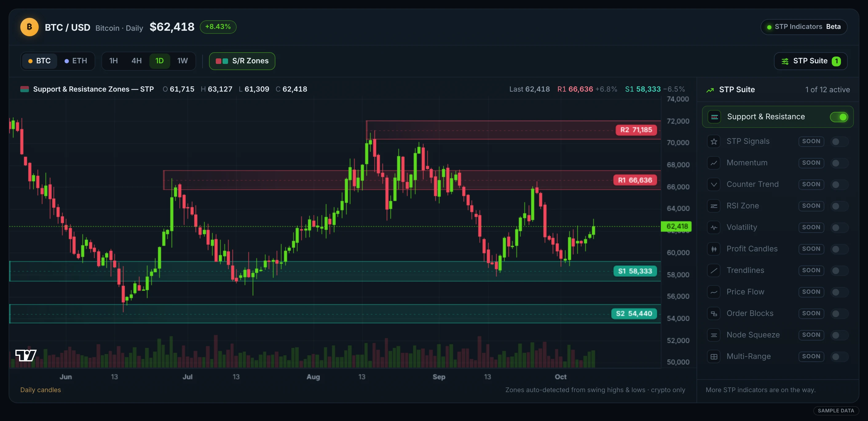
Task: Click the TradingView logo on chart
Action: pos(26,355)
